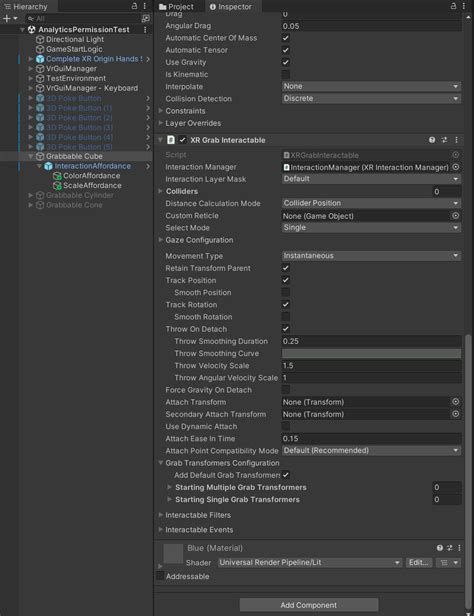Click the Throw Velocity Scale field

pyautogui.click(x=371, y=365)
